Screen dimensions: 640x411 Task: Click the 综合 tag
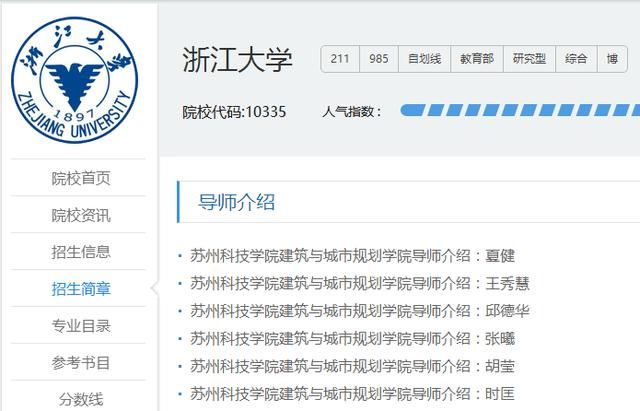point(576,59)
